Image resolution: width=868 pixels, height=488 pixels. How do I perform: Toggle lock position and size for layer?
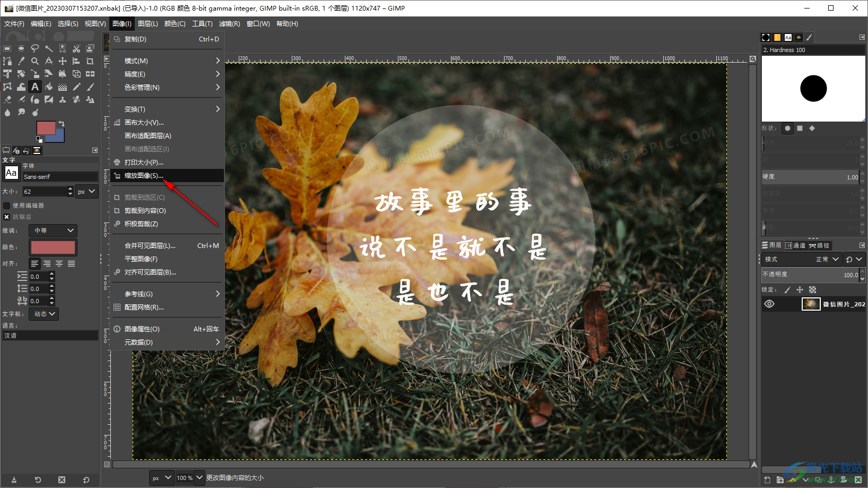coord(800,290)
